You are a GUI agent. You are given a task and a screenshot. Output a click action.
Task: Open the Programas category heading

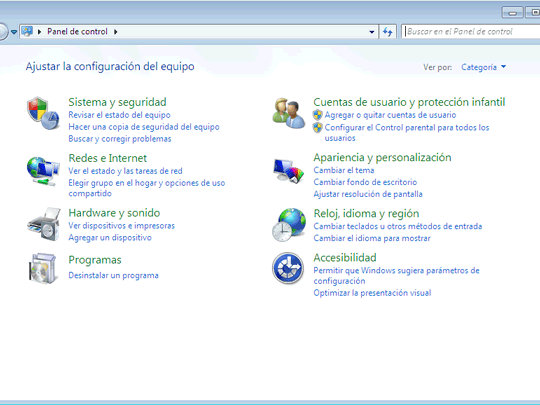point(95,260)
